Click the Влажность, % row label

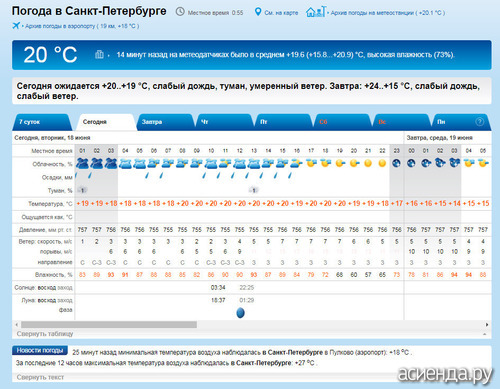point(54,275)
